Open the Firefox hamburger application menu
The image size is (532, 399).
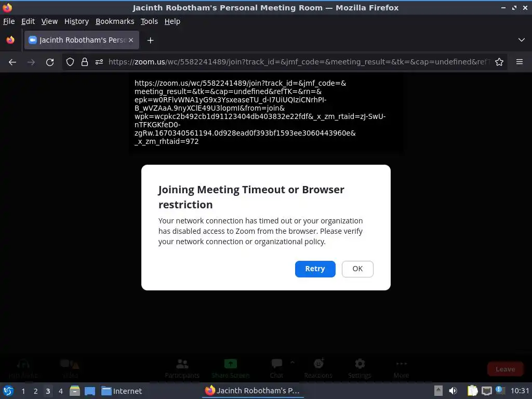(x=520, y=62)
